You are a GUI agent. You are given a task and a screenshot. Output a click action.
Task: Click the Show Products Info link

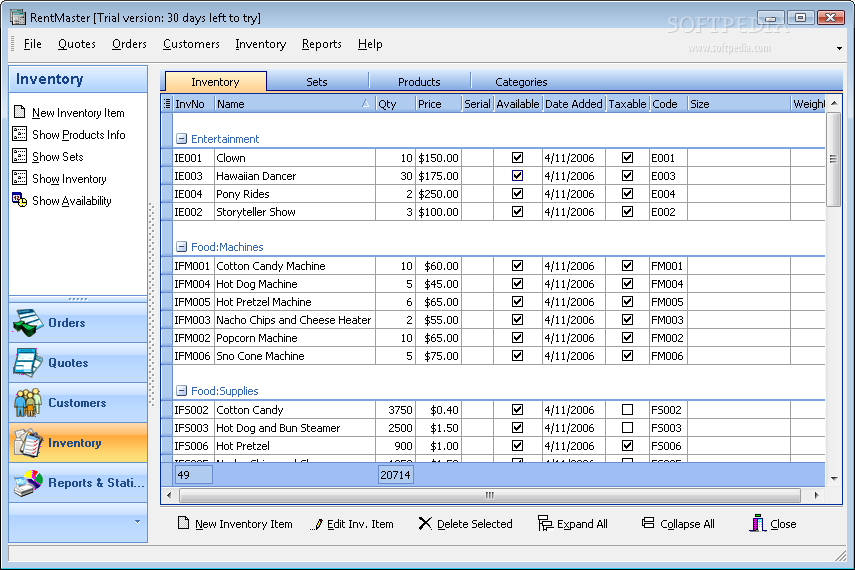pyautogui.click(x=79, y=135)
